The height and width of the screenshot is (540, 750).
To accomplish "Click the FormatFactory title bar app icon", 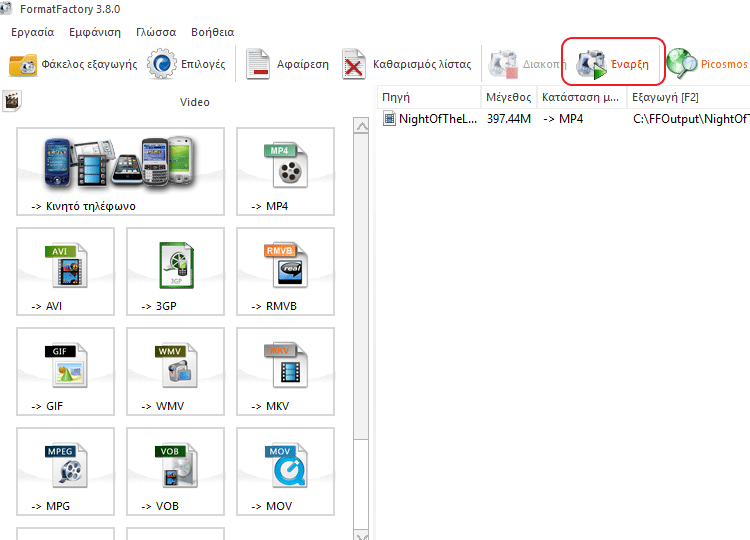I will pos(6,8).
